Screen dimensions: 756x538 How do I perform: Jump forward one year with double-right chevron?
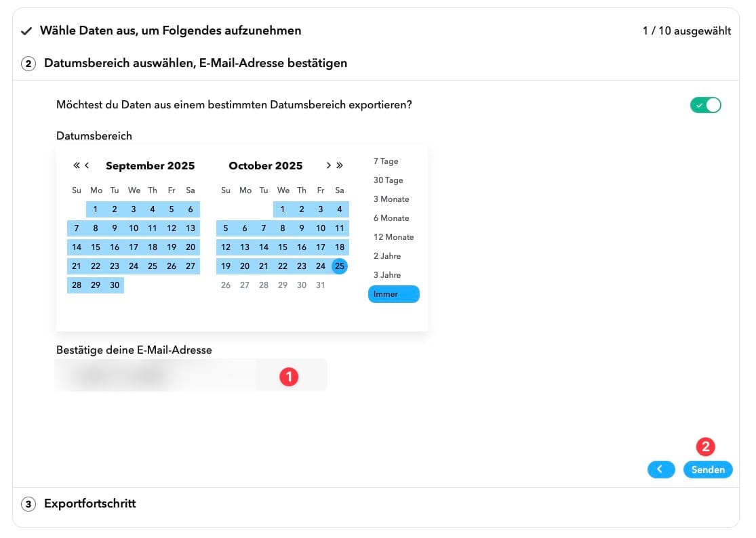click(x=340, y=165)
